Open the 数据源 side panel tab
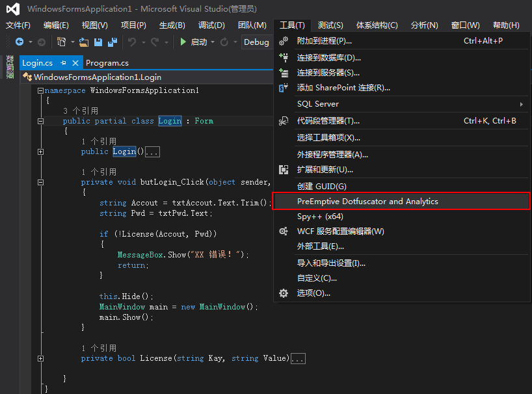 coord(10,67)
